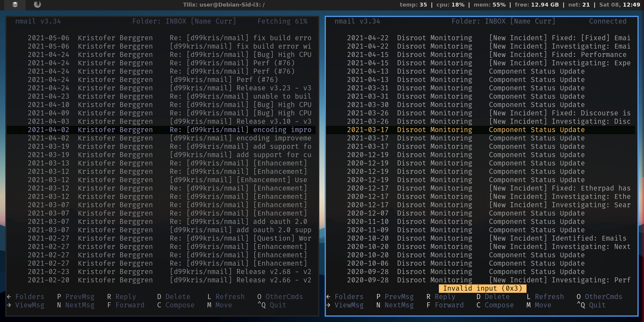The image size is (644, 322).
Task: Click the cpu: 18% status item
Action: point(450,4)
